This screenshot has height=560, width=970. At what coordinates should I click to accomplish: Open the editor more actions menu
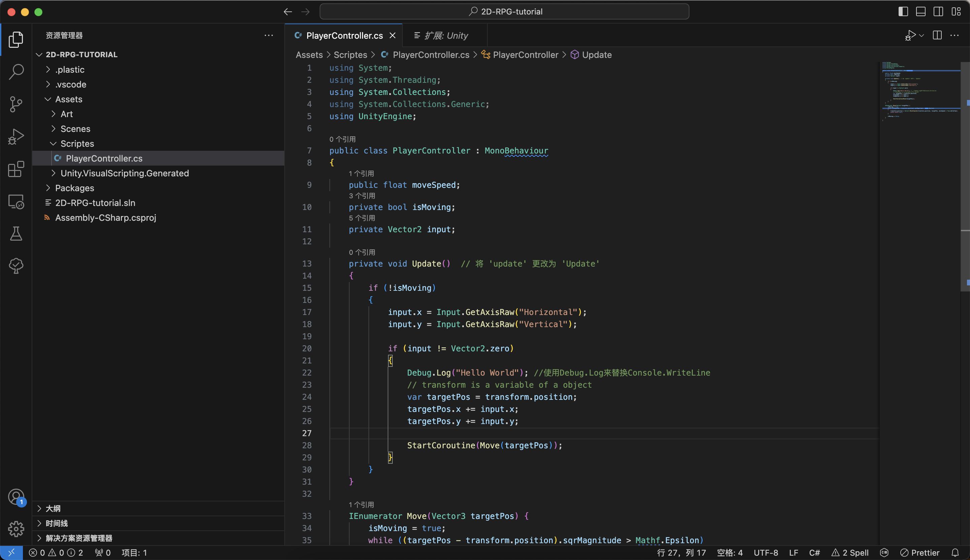click(x=955, y=35)
